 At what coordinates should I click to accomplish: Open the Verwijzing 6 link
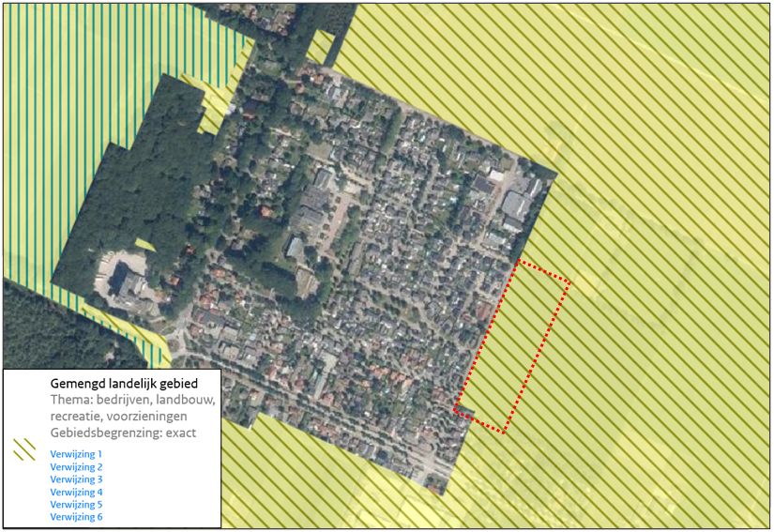pyautogui.click(x=76, y=517)
